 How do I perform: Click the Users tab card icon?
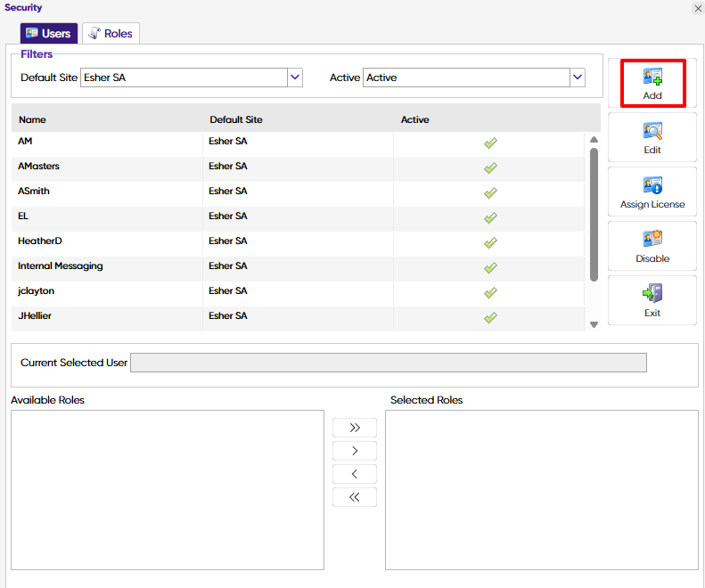[x=31, y=33]
